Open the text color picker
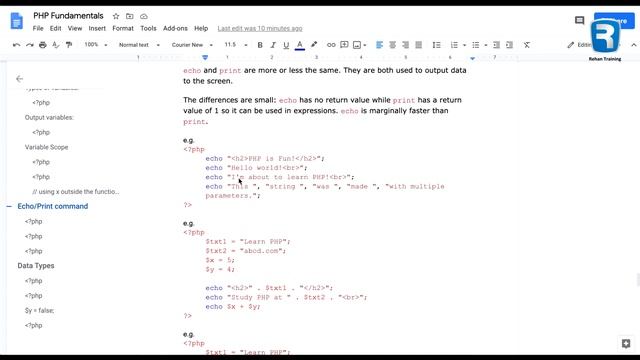Screen dimensions: 640x360 [300, 45]
